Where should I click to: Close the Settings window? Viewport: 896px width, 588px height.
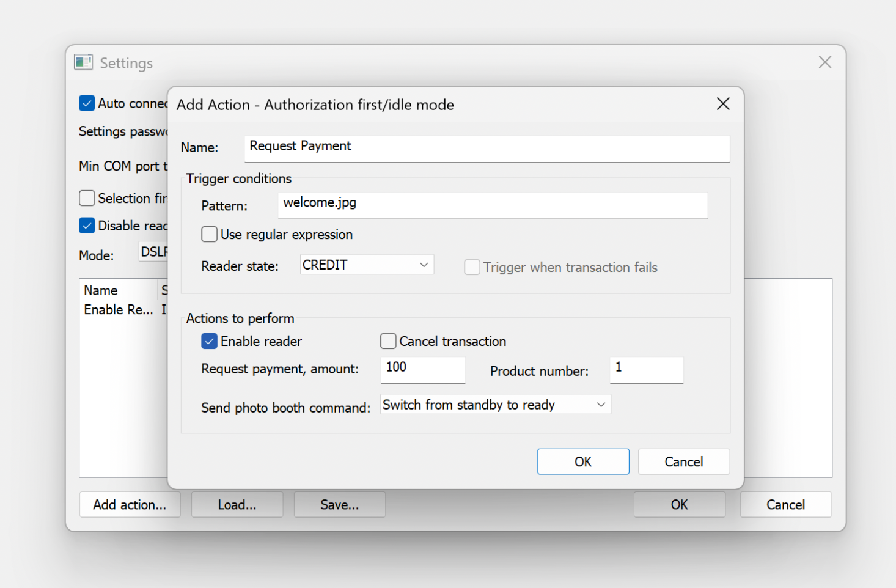pos(824,62)
